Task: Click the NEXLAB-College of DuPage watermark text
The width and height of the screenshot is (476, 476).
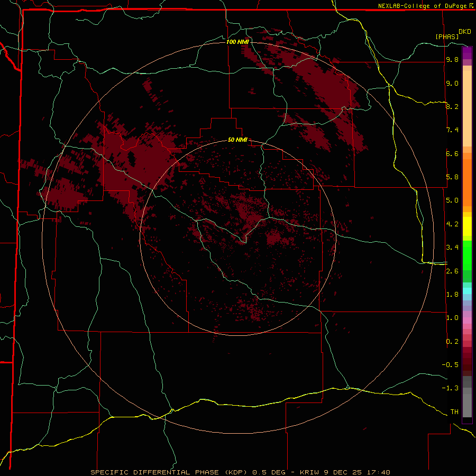Action: click(x=423, y=6)
